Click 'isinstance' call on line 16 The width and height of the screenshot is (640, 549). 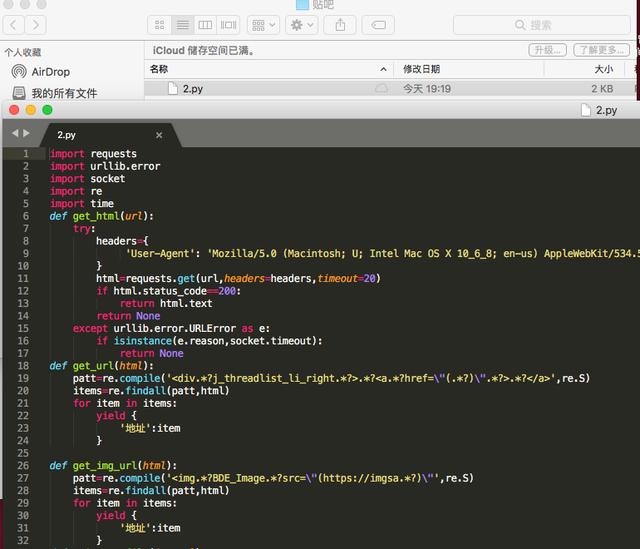(x=143, y=341)
